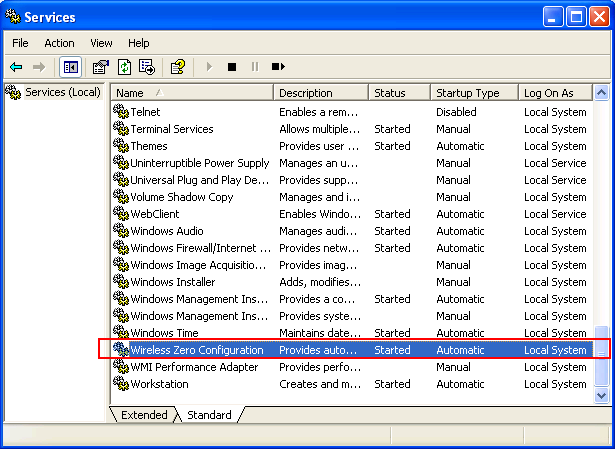Click the Restart Service icon
The height and width of the screenshot is (449, 615).
[x=278, y=67]
